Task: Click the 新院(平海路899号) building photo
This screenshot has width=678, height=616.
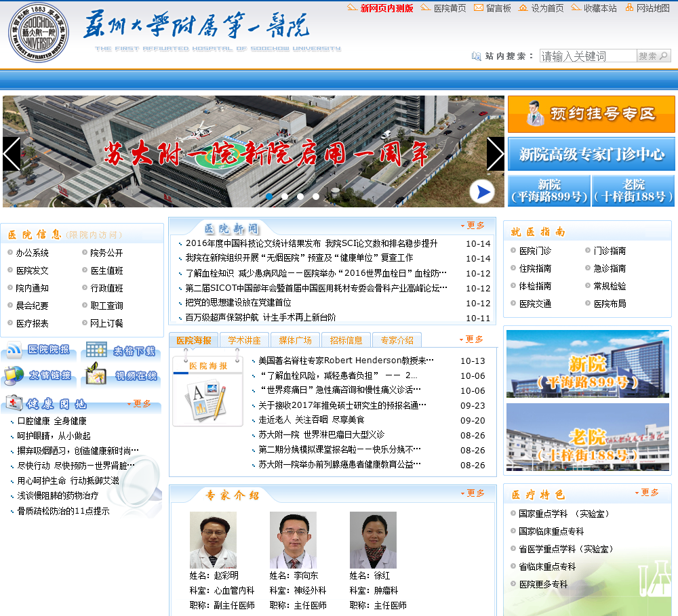Action: 588,364
